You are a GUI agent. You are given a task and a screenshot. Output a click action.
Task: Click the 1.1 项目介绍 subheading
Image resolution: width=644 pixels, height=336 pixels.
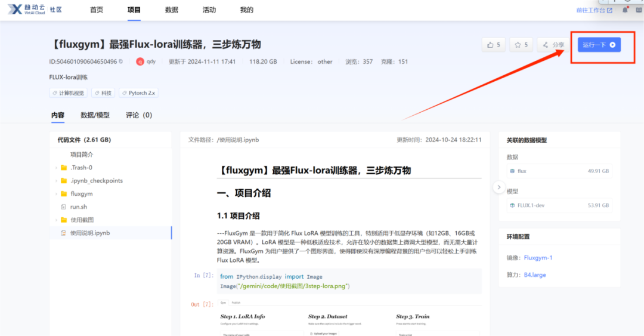click(238, 216)
